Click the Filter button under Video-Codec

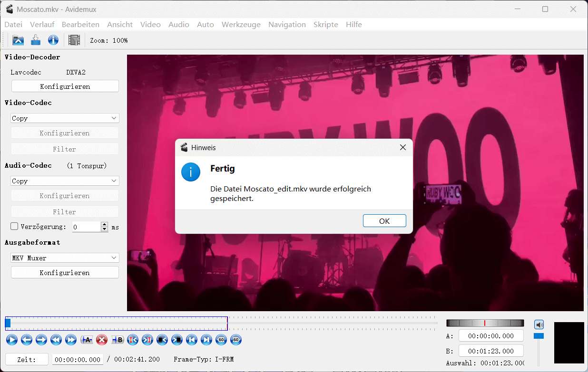click(x=65, y=149)
